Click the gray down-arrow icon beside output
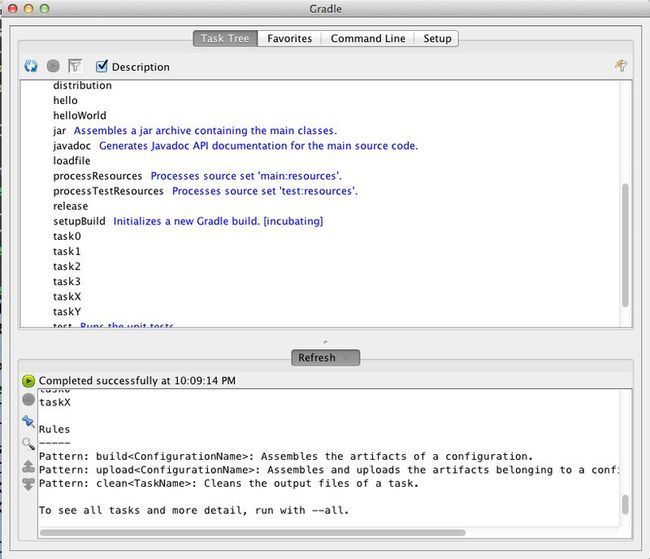 [28, 484]
